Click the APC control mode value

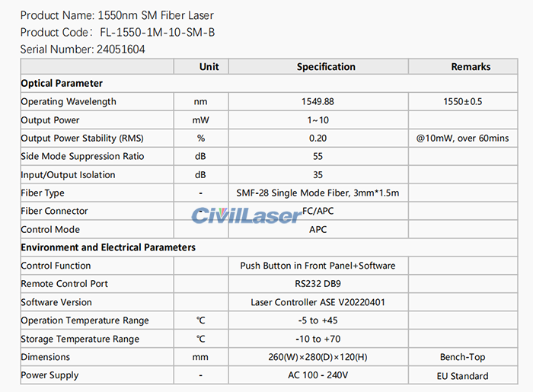pyautogui.click(x=318, y=229)
